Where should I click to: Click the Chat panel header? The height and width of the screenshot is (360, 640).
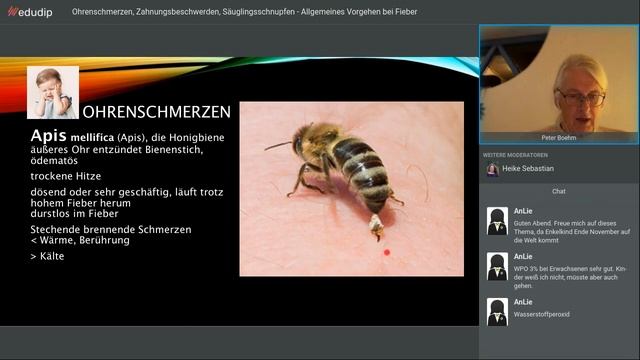558,191
